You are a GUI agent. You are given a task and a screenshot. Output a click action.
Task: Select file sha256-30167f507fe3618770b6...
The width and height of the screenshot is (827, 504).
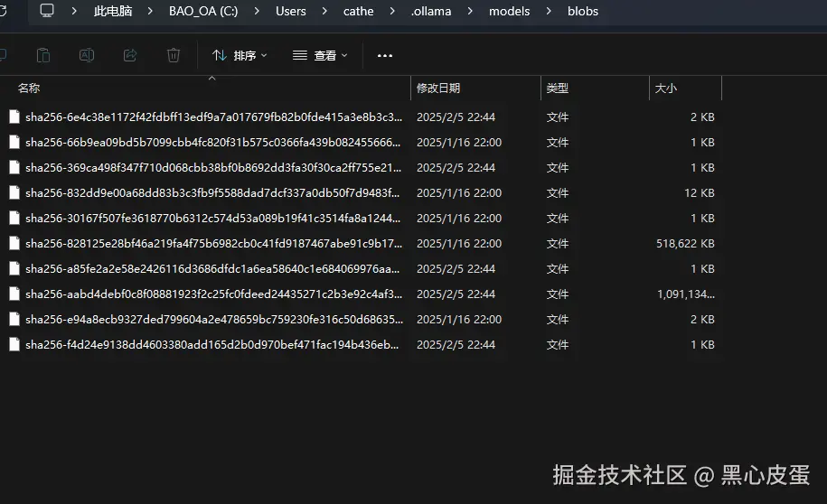click(x=213, y=219)
